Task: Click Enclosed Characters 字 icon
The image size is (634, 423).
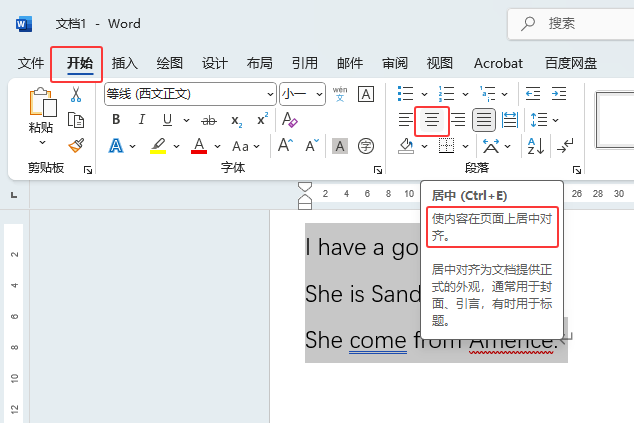Action: point(366,146)
